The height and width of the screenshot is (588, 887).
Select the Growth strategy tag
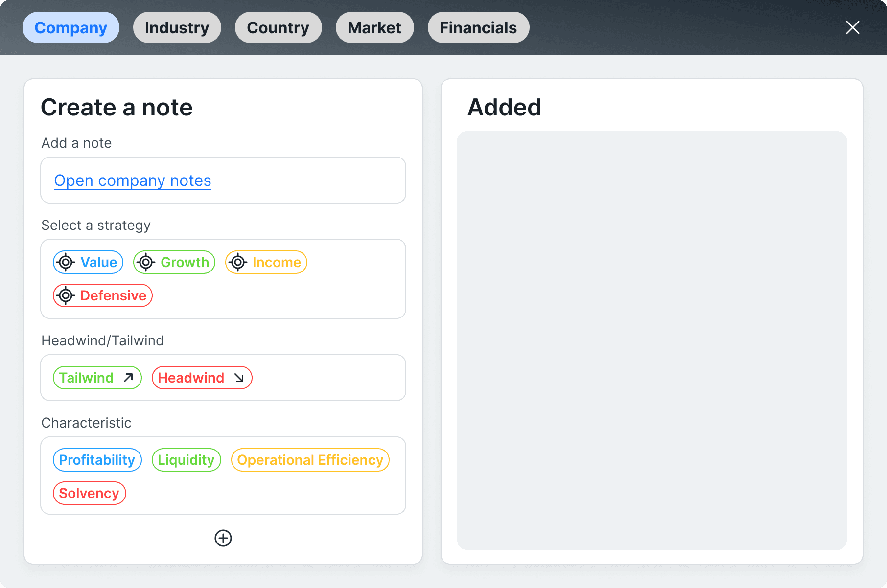(174, 262)
